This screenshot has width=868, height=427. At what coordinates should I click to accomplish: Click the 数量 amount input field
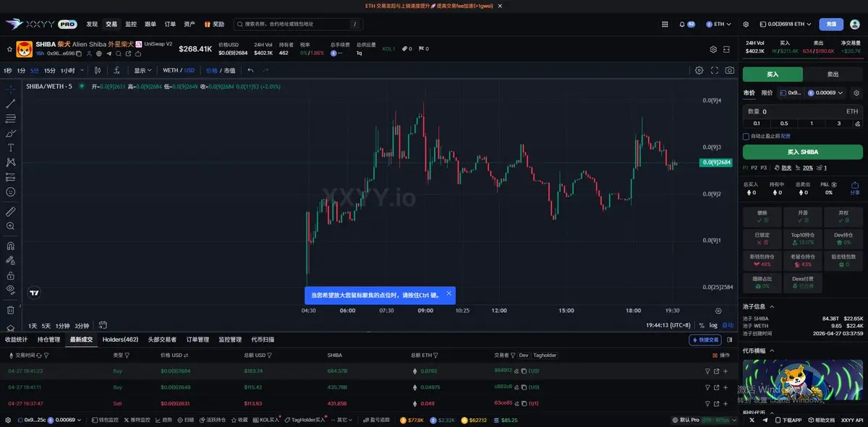click(803, 111)
